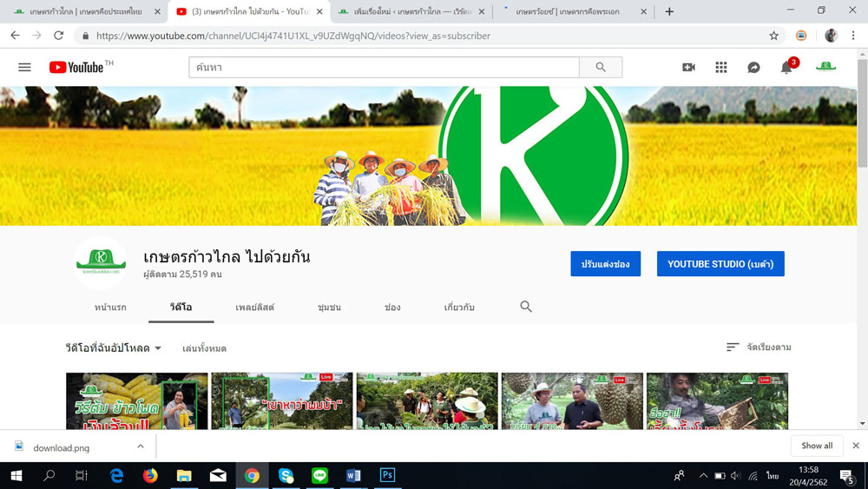View site security lock info
Screen dimensions: 868x489
point(85,36)
